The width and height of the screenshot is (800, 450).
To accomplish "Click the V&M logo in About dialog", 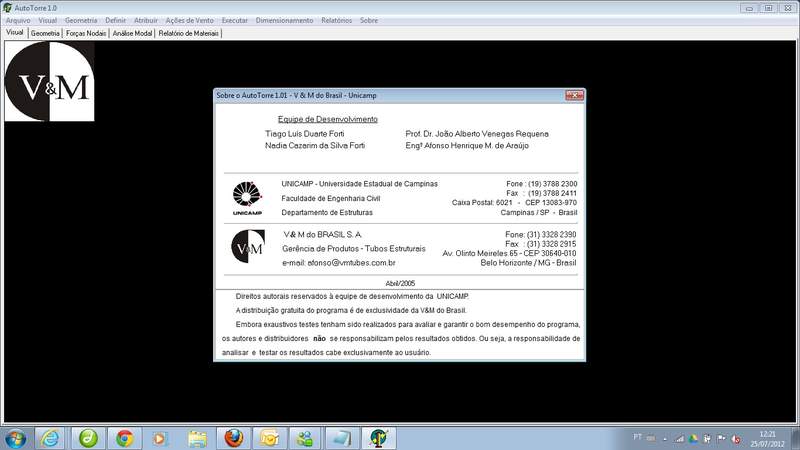I will pyautogui.click(x=248, y=246).
